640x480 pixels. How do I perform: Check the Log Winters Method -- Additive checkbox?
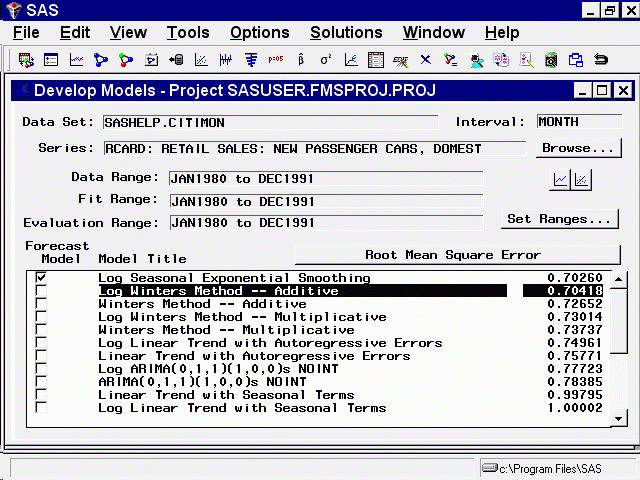click(41, 291)
